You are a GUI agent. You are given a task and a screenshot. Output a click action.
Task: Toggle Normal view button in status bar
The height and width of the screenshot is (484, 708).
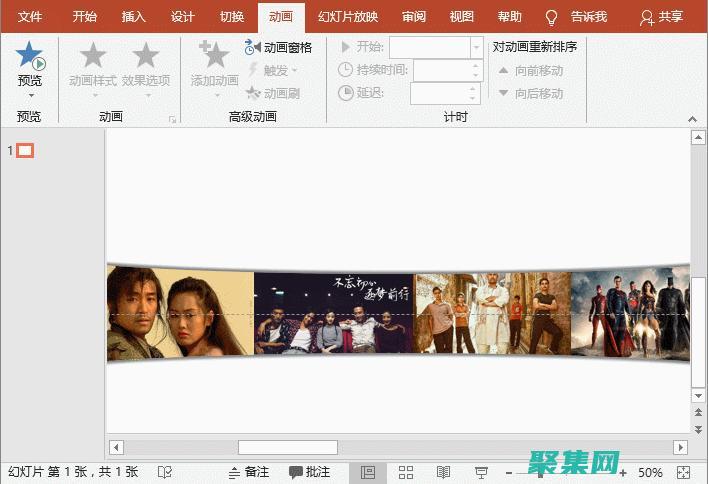(368, 472)
